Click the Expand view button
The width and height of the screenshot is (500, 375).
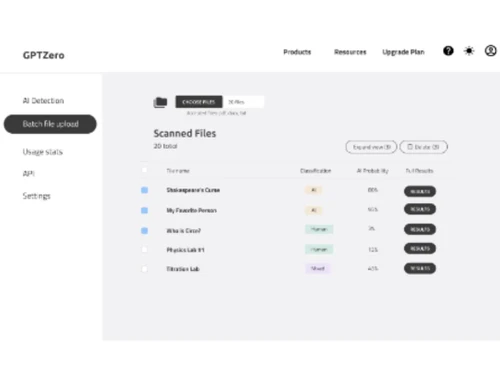[371, 147]
